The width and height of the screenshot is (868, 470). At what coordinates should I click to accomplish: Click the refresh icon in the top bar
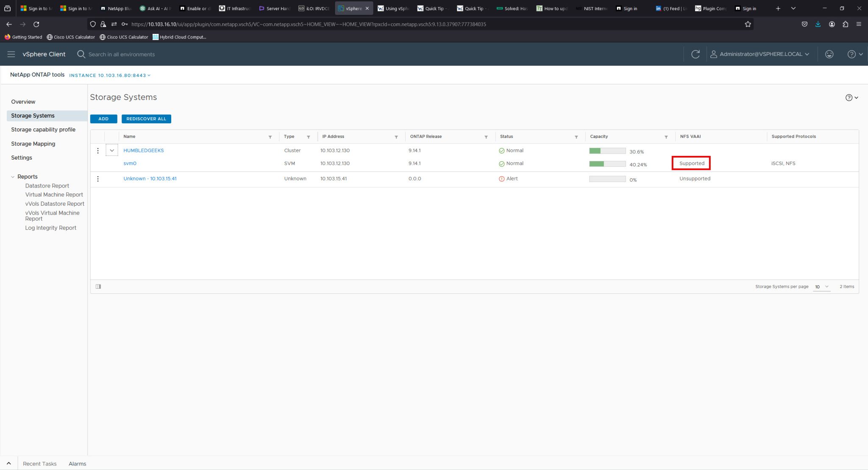tap(695, 54)
